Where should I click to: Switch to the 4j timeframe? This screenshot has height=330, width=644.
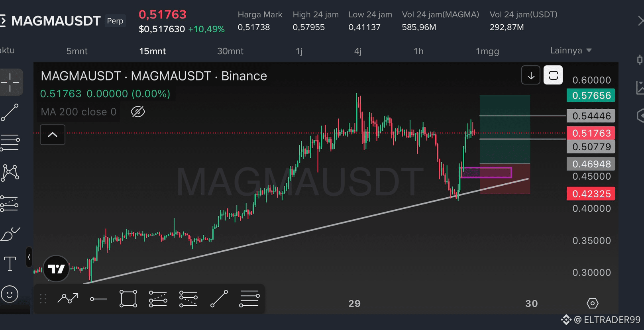pyautogui.click(x=358, y=51)
